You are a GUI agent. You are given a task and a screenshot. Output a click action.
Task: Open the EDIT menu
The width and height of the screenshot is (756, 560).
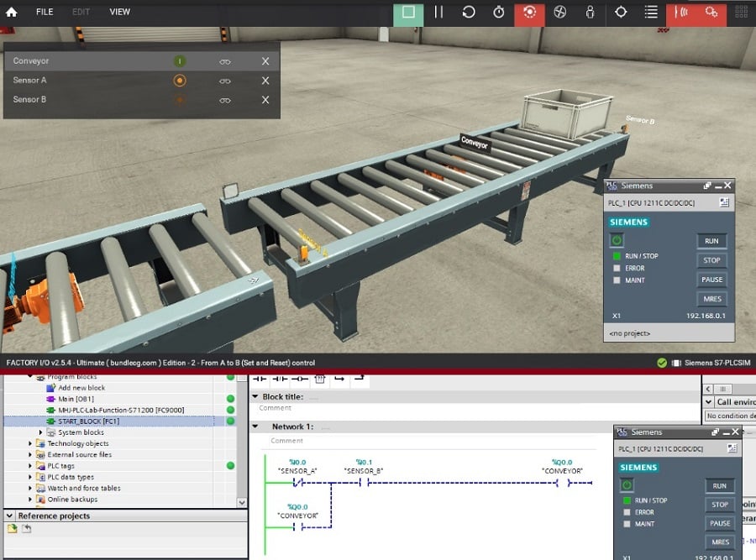pyautogui.click(x=81, y=12)
